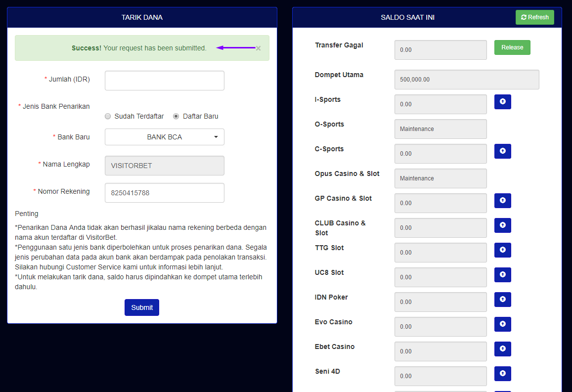Click the Penting label text
Image resolution: width=572 pixels, height=392 pixels.
(26, 214)
